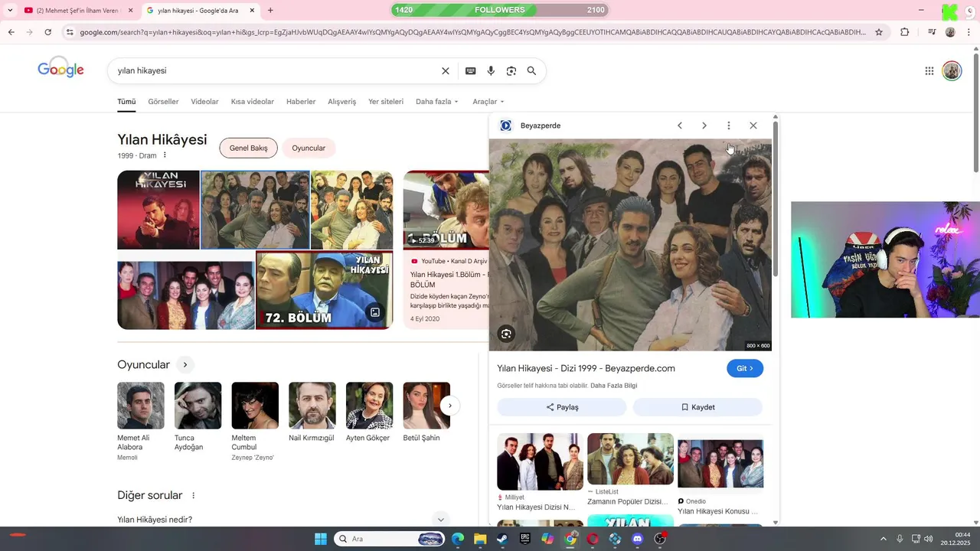Open the Google apps grid
The image size is (980, 551).
click(x=929, y=71)
